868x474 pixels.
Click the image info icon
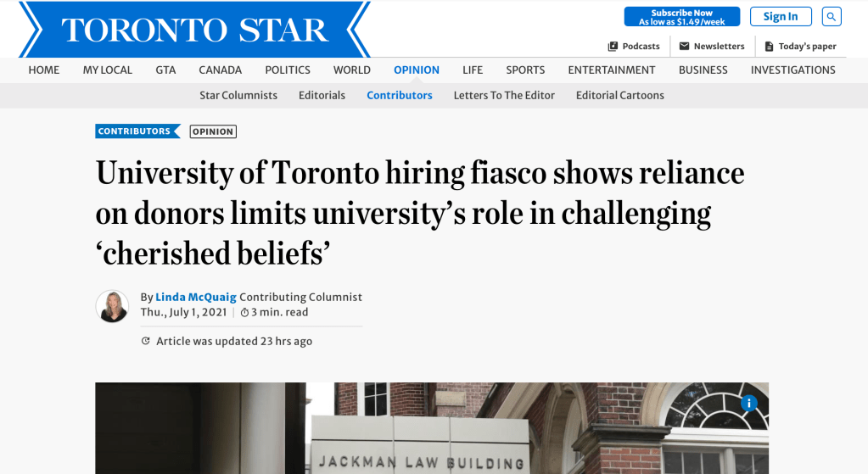pyautogui.click(x=748, y=404)
